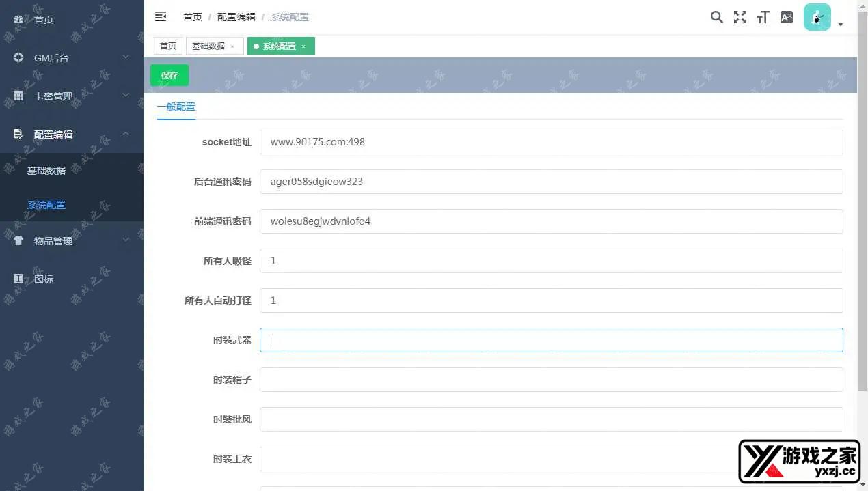Close the 系统配置 tab

pyautogui.click(x=303, y=46)
